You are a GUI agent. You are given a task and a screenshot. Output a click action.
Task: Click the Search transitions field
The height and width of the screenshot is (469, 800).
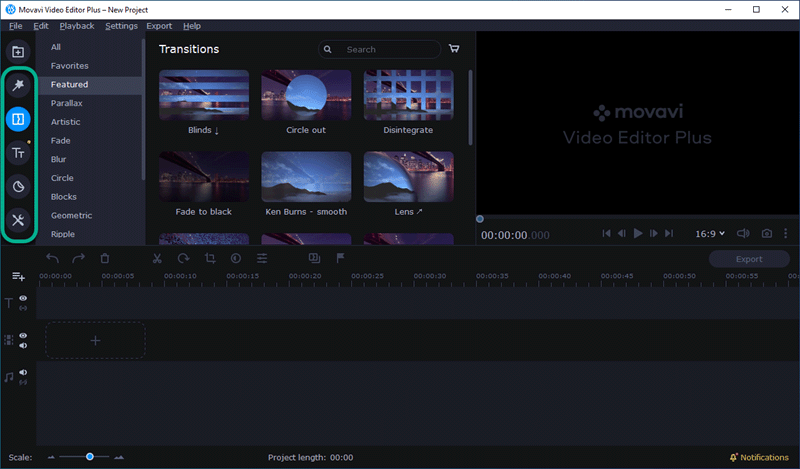click(379, 50)
